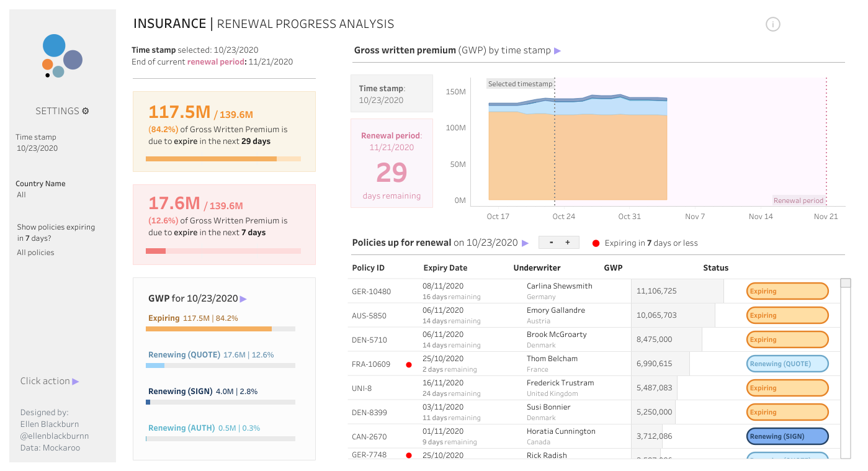This screenshot has height=471, width=868.
Task: Open the SETTINGS gear icon
Action: (x=86, y=111)
